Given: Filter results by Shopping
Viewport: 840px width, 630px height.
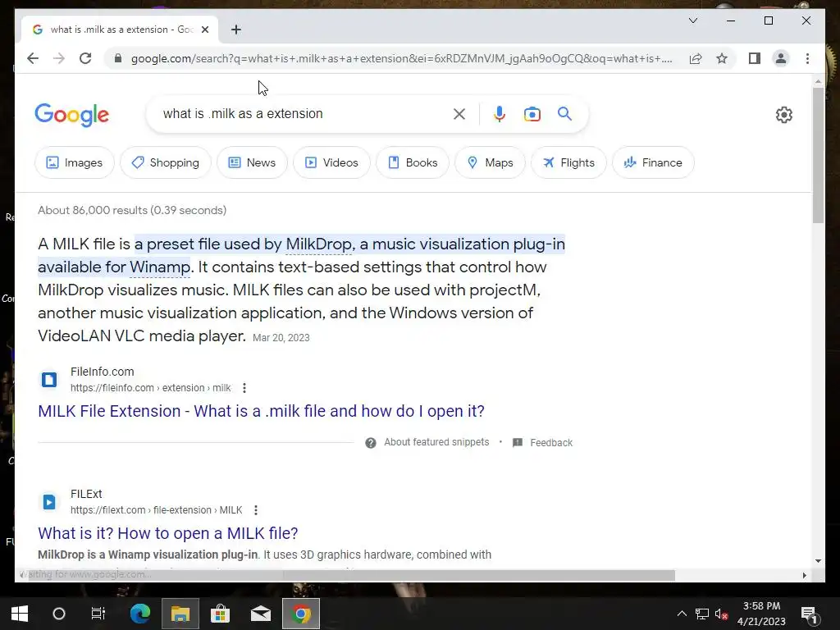Looking at the screenshot, I should 166,162.
